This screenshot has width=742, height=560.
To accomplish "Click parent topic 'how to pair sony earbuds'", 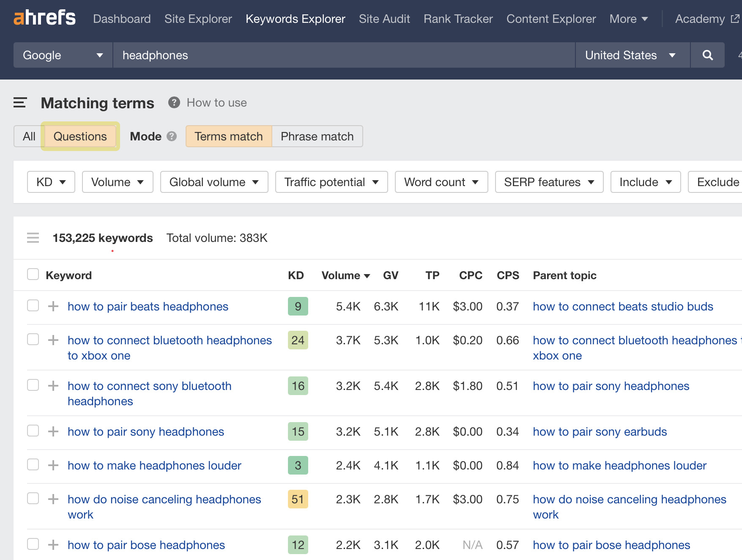I will click(x=600, y=431).
